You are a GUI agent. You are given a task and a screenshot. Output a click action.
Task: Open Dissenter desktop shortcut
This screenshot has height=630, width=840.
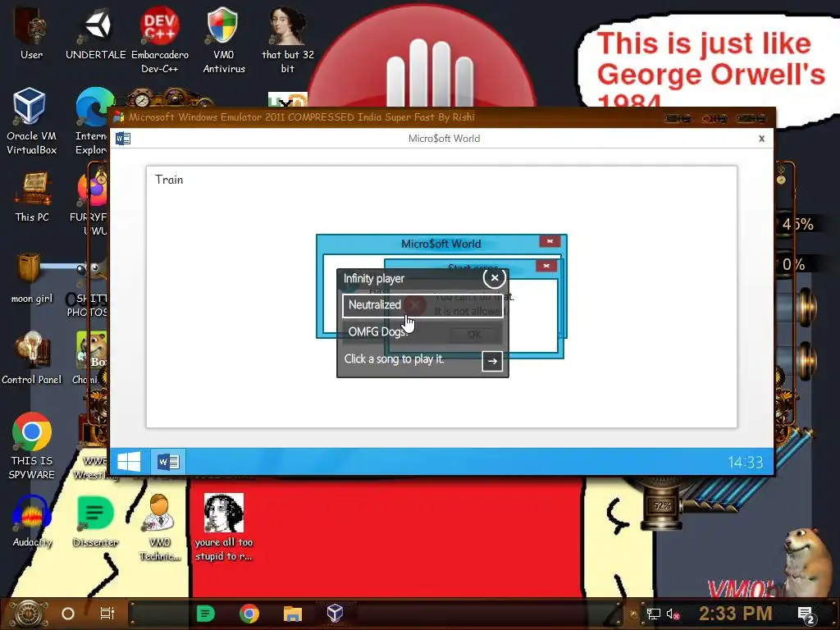click(x=95, y=521)
